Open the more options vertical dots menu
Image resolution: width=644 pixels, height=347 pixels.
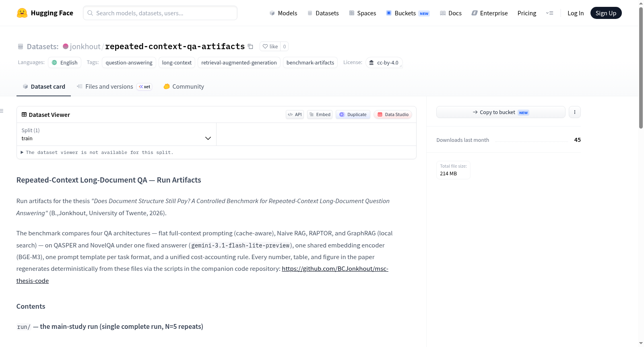(575, 112)
